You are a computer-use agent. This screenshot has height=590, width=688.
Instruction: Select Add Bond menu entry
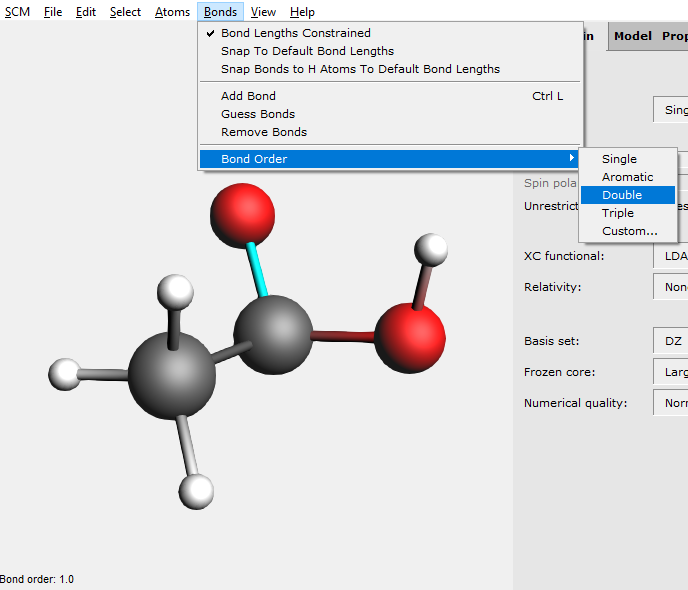coord(391,96)
